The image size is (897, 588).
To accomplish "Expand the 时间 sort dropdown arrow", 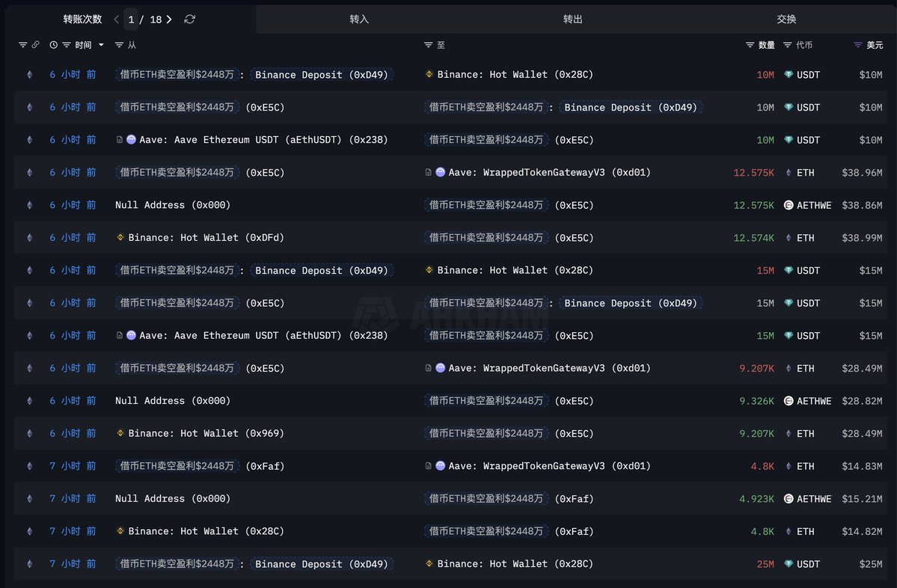I will [x=101, y=46].
